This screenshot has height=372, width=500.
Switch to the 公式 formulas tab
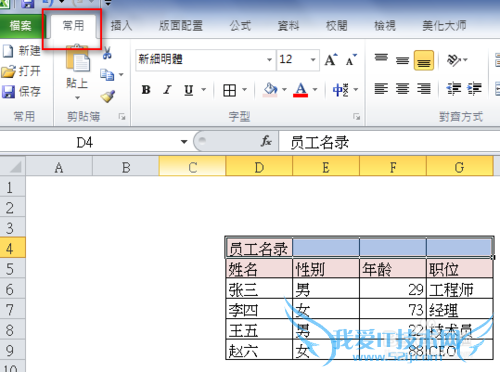240,26
